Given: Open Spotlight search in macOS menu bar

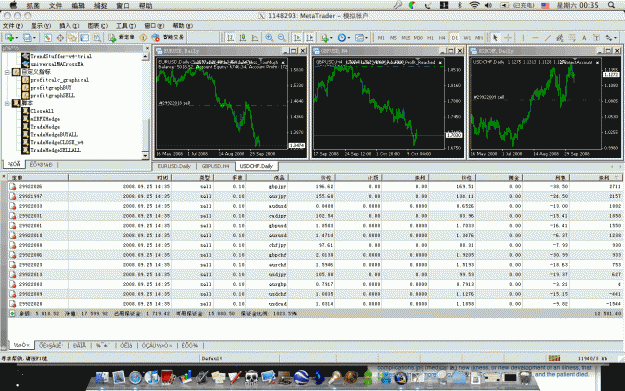Looking at the screenshot, I should [612, 5].
